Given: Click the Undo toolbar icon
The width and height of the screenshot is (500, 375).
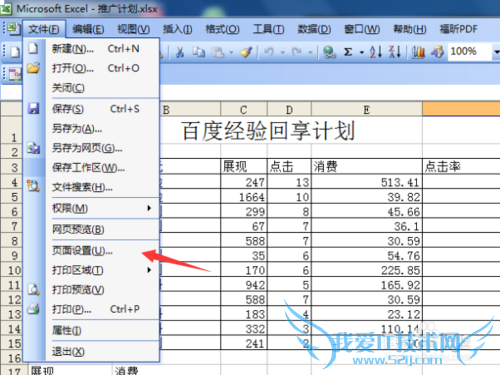Looking at the screenshot, I should [269, 52].
